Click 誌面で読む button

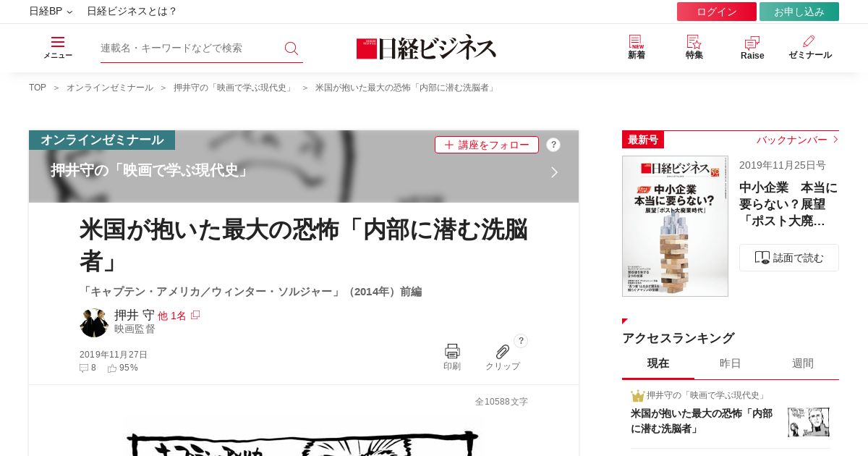tap(789, 258)
